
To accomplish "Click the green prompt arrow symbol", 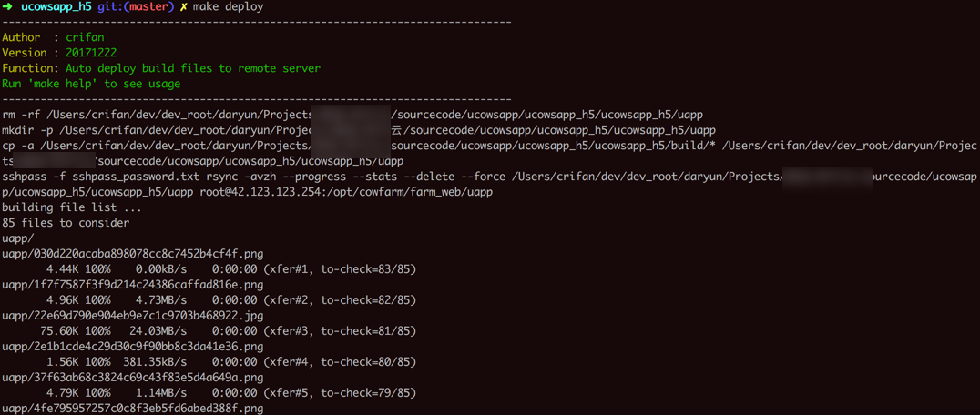I will tap(7, 7).
